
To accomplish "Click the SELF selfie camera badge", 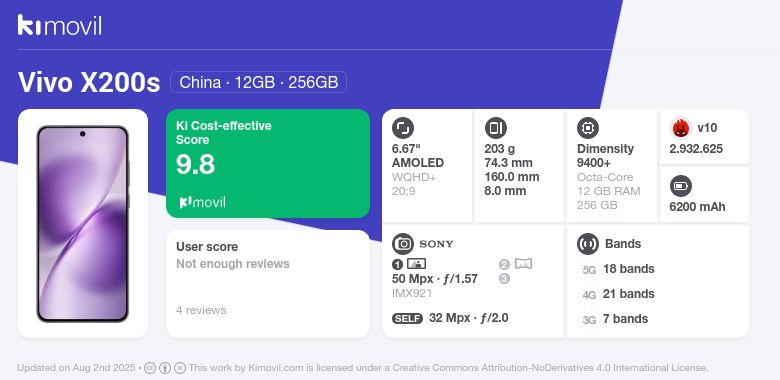I will [x=407, y=318].
